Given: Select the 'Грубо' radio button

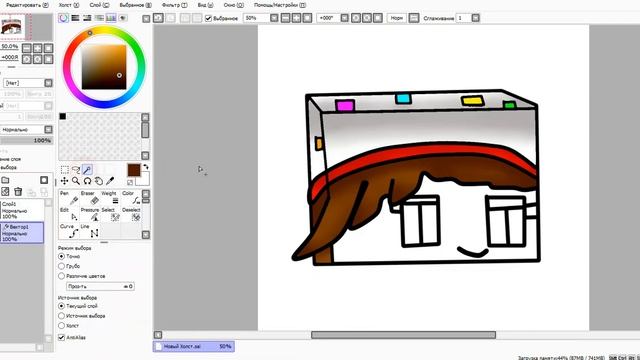Looking at the screenshot, I should (x=61, y=266).
